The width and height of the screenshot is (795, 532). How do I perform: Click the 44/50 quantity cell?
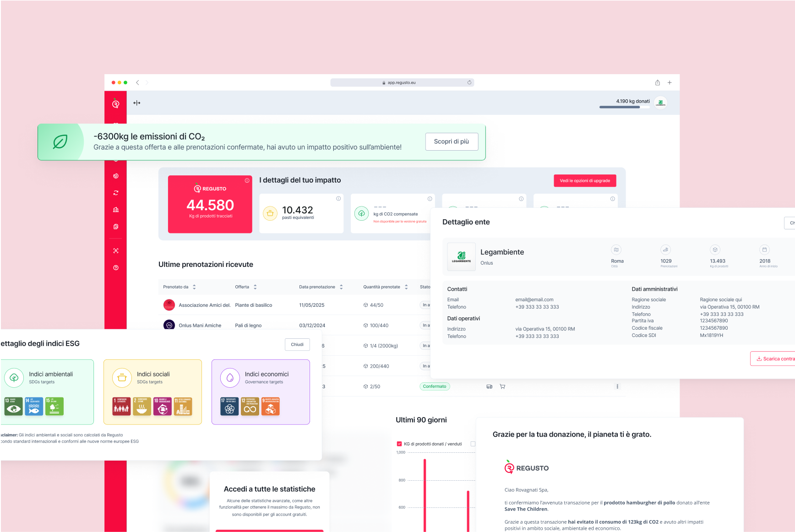pos(373,305)
